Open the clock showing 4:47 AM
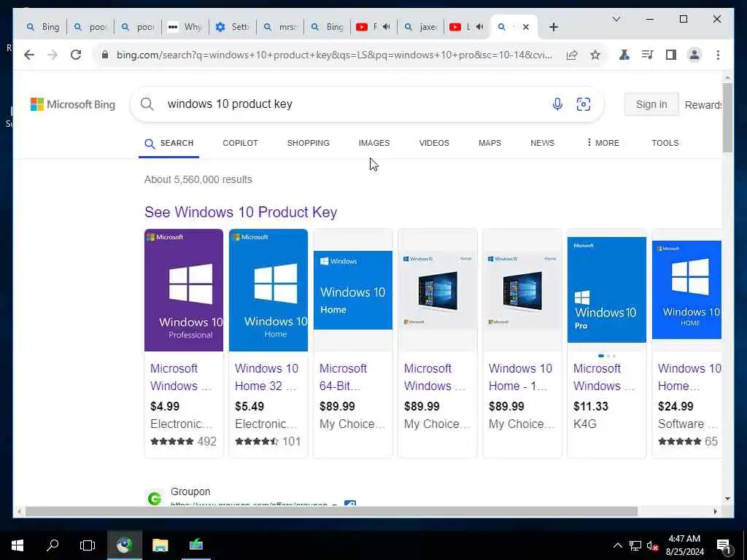747x560 pixels. click(x=684, y=545)
